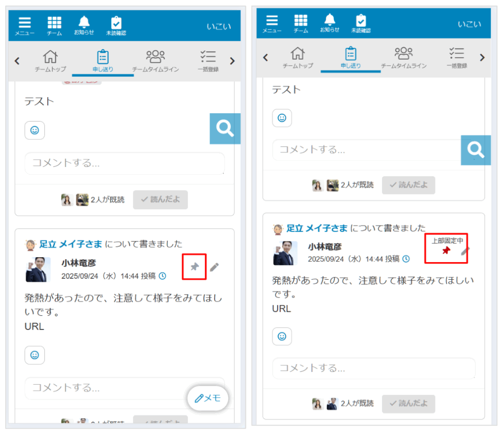The height and width of the screenshot is (432, 504).
Task: Click the pencil edit icon on the left screenshot's post
Action: click(214, 267)
